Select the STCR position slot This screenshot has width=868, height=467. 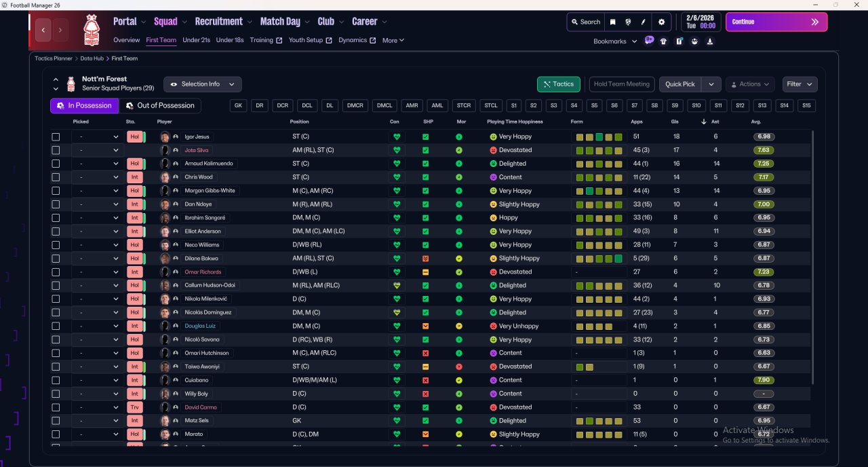(x=464, y=106)
